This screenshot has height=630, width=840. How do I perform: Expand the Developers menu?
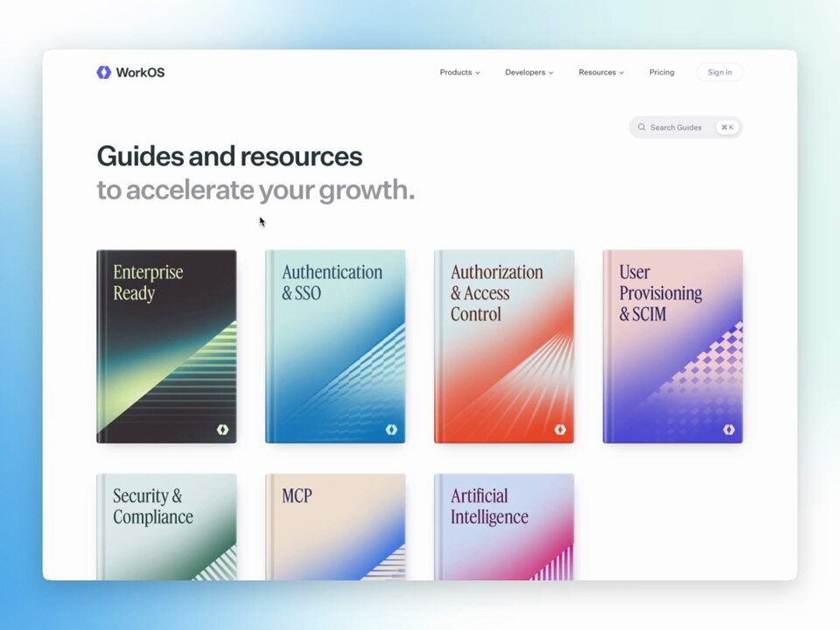(x=528, y=73)
